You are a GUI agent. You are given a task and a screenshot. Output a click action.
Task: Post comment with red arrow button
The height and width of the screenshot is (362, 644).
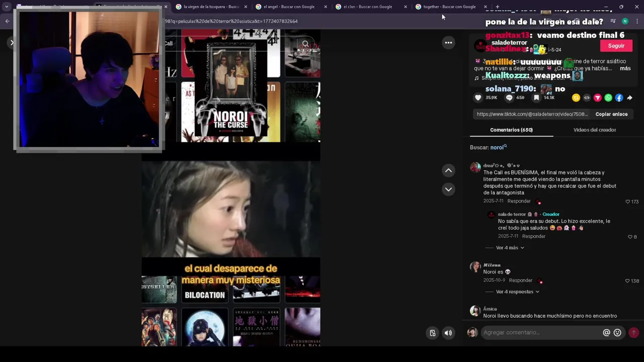pos(633,332)
